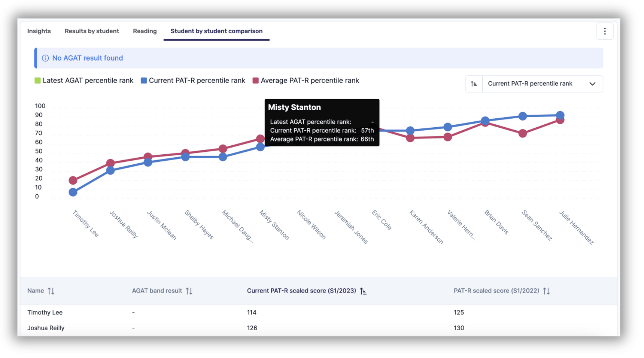Switch to the Reading tab

(145, 31)
